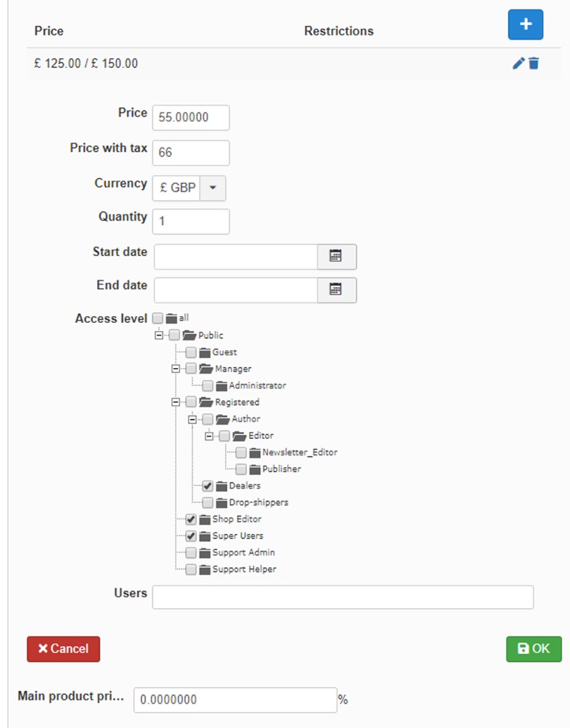This screenshot has width=570, height=728.
Task: Click the Users input field
Action: (x=342, y=597)
